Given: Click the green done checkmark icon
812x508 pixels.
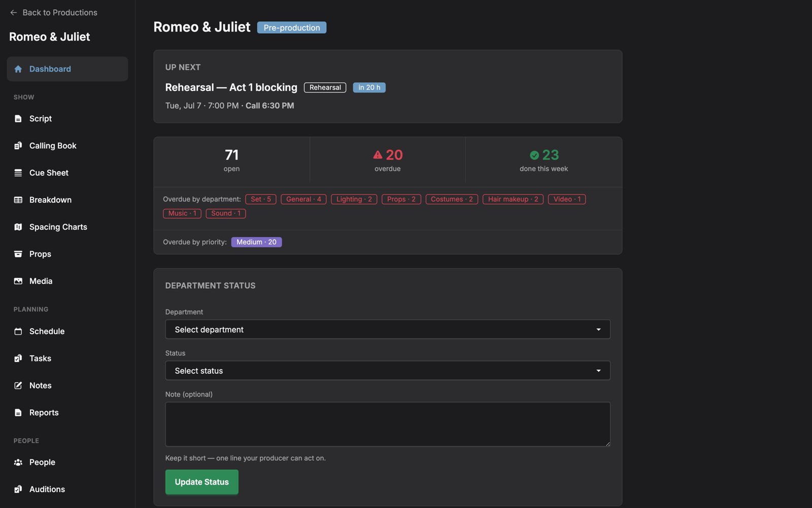Looking at the screenshot, I should click(x=534, y=155).
